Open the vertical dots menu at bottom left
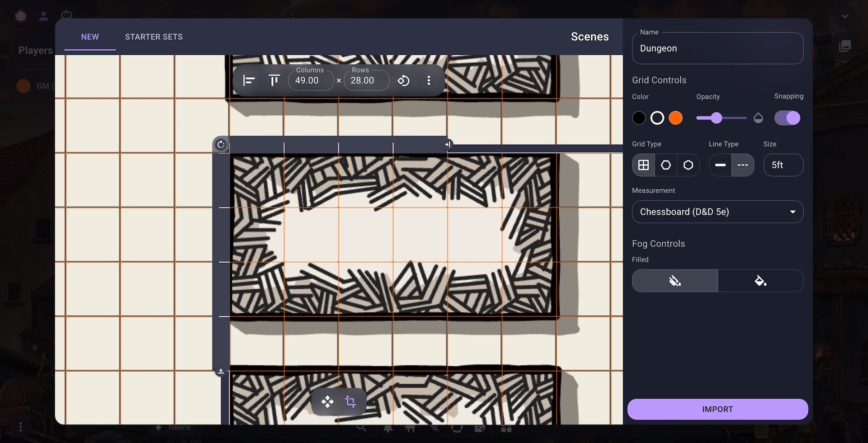 20,427
